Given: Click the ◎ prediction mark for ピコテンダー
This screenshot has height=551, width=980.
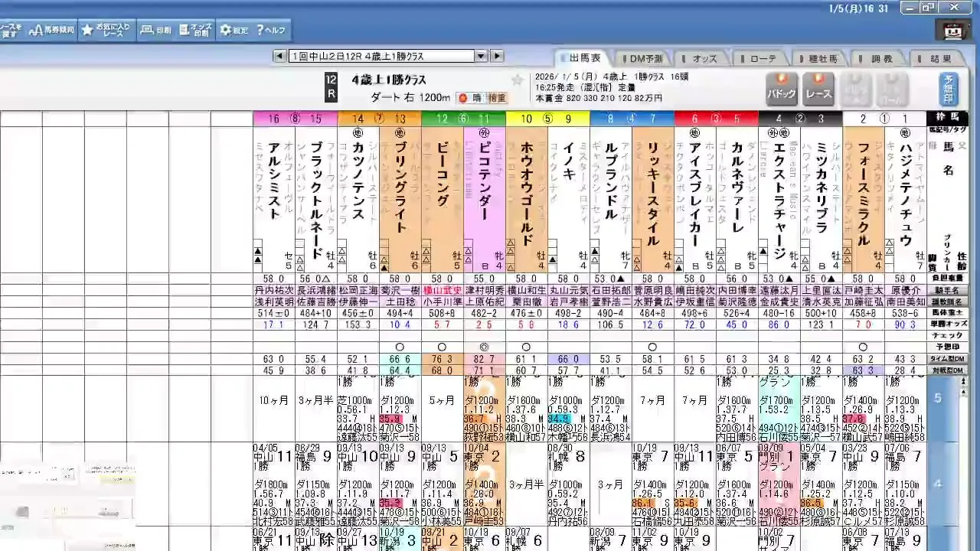Looking at the screenshot, I should point(484,347).
